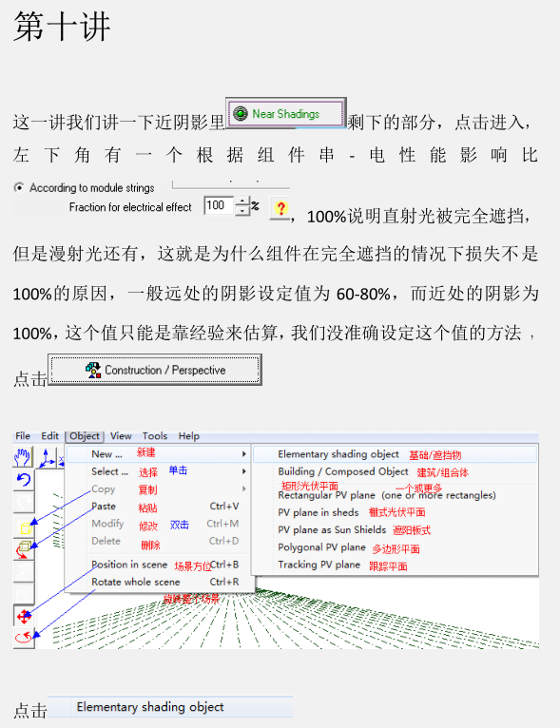The width and height of the screenshot is (560, 728).
Task: Click the greyed modify object toolbar icon
Action: [24, 571]
